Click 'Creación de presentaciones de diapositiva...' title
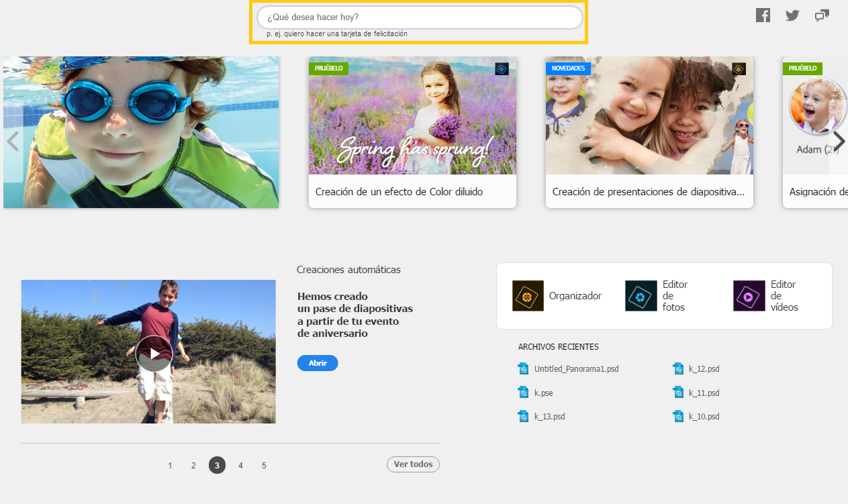The height and width of the screenshot is (504, 848). tap(649, 191)
